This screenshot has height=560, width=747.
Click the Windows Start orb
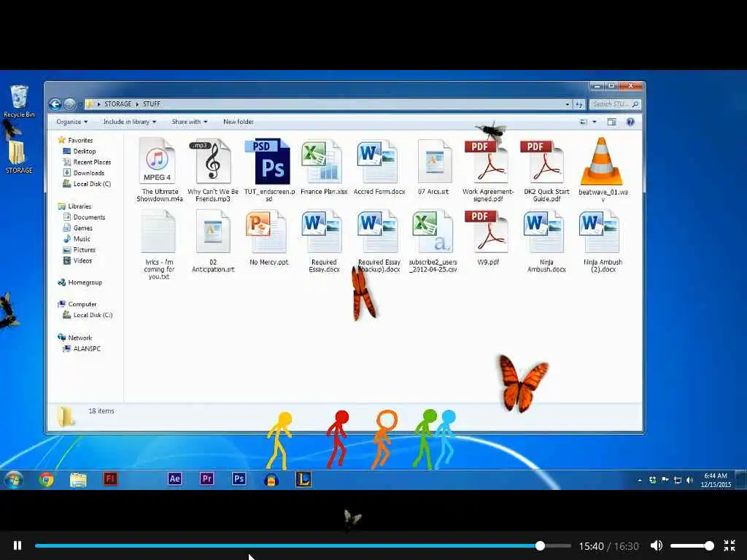click(x=14, y=480)
